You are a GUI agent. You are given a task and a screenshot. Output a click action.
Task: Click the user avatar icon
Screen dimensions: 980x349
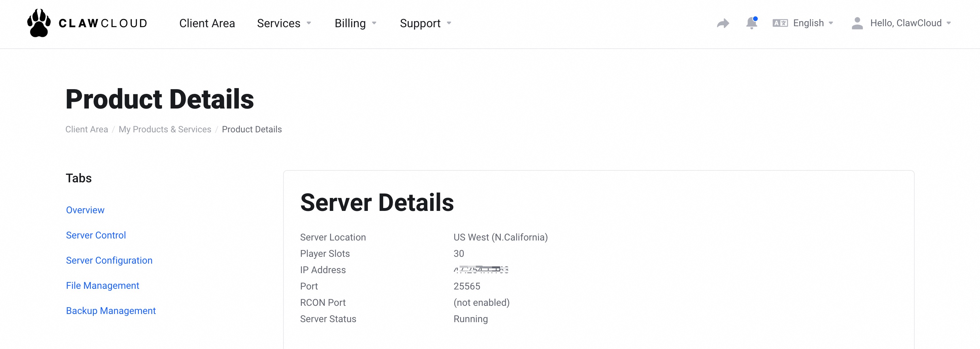click(857, 23)
